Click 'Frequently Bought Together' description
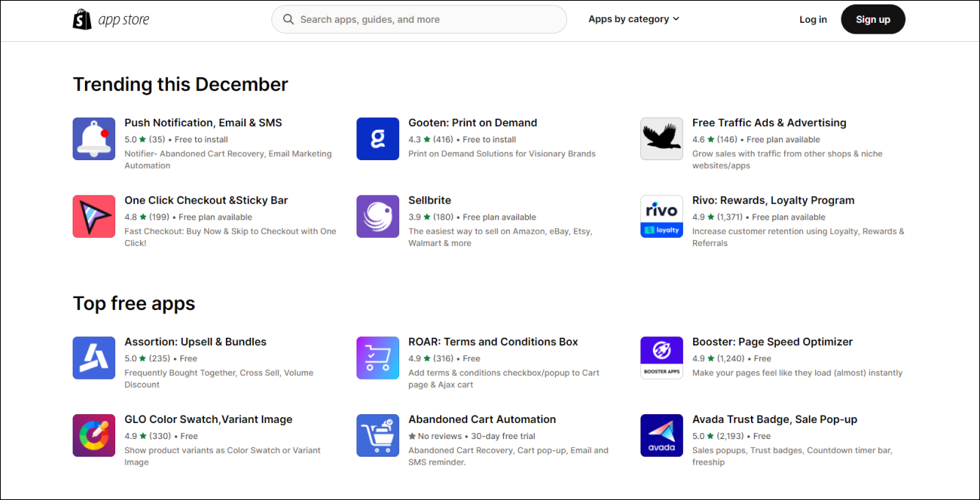This screenshot has height=500, width=980. coord(219,379)
